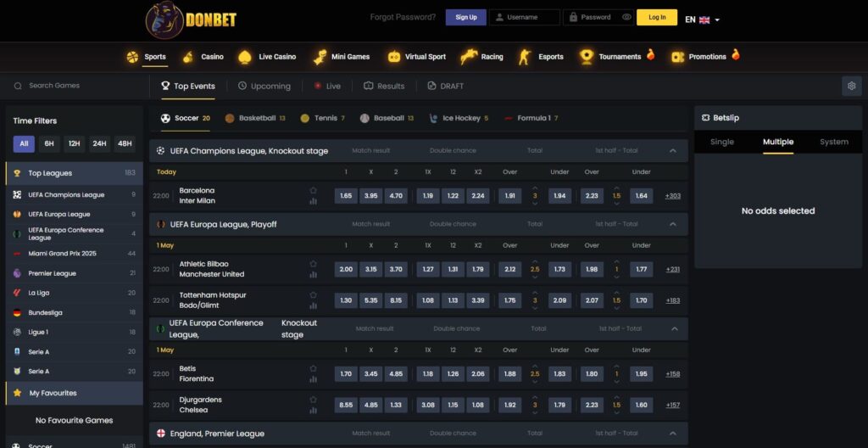868x448 pixels.
Task: Open the settings gear icon
Action: pyautogui.click(x=851, y=86)
